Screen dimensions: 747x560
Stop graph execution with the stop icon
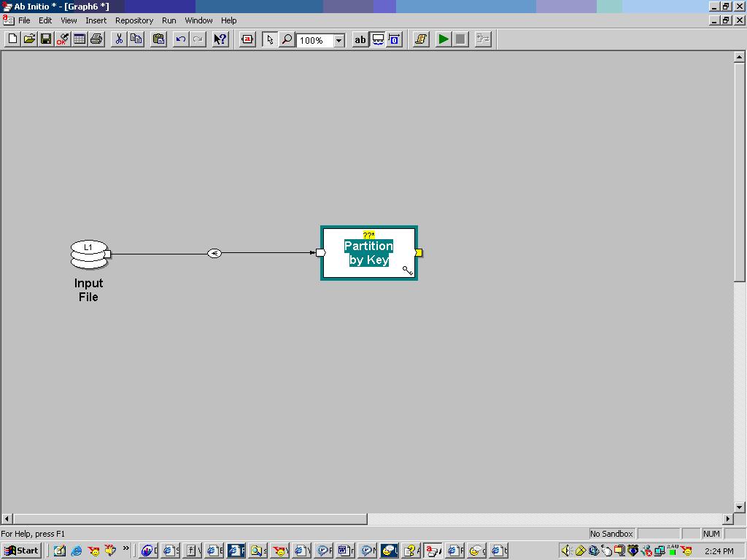[459, 39]
